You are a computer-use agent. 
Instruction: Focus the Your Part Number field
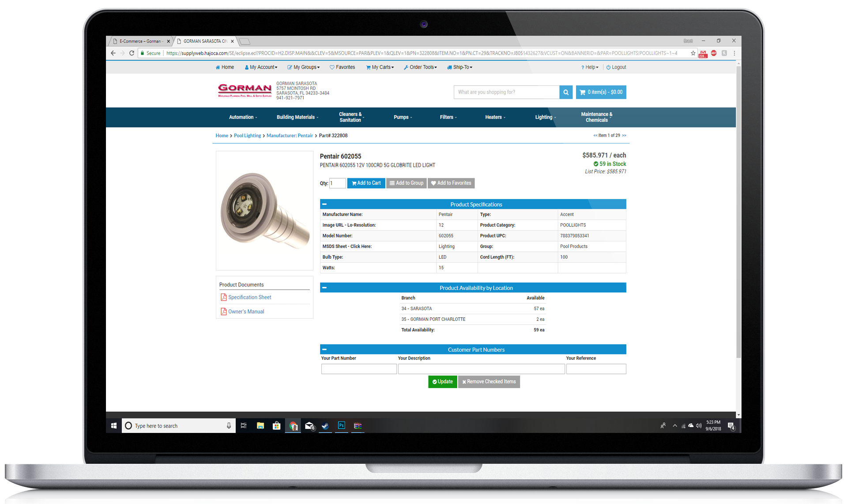tap(359, 369)
